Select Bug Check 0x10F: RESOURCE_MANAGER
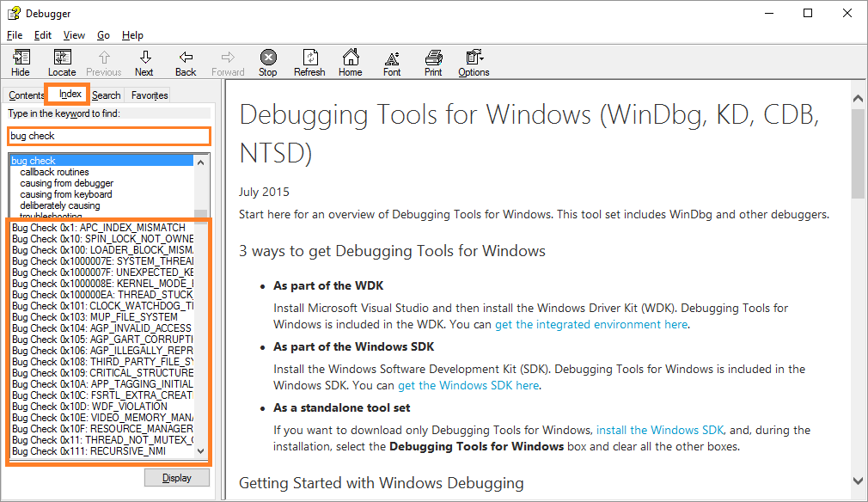 pos(102,429)
